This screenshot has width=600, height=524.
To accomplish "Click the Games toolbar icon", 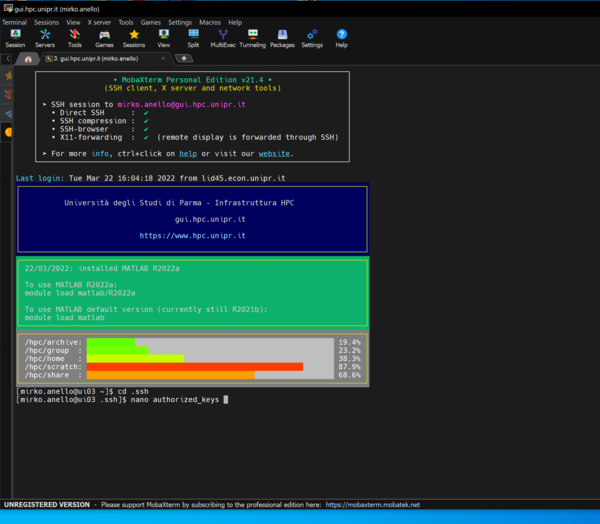I will click(x=104, y=38).
